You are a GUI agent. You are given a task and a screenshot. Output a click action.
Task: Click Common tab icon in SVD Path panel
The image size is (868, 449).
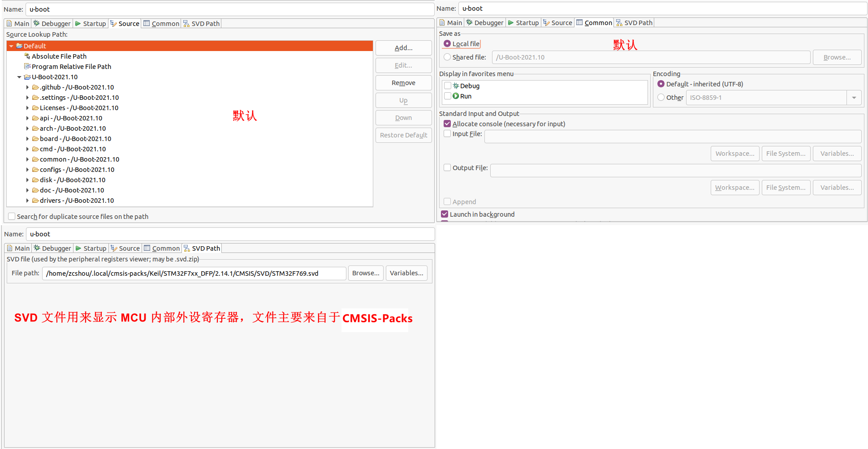pos(147,248)
